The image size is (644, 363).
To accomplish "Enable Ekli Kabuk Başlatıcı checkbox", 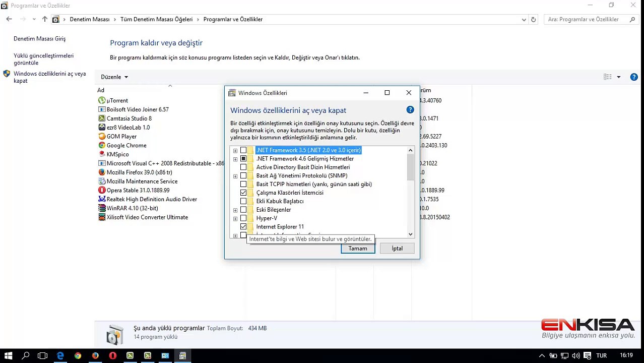I will (243, 201).
